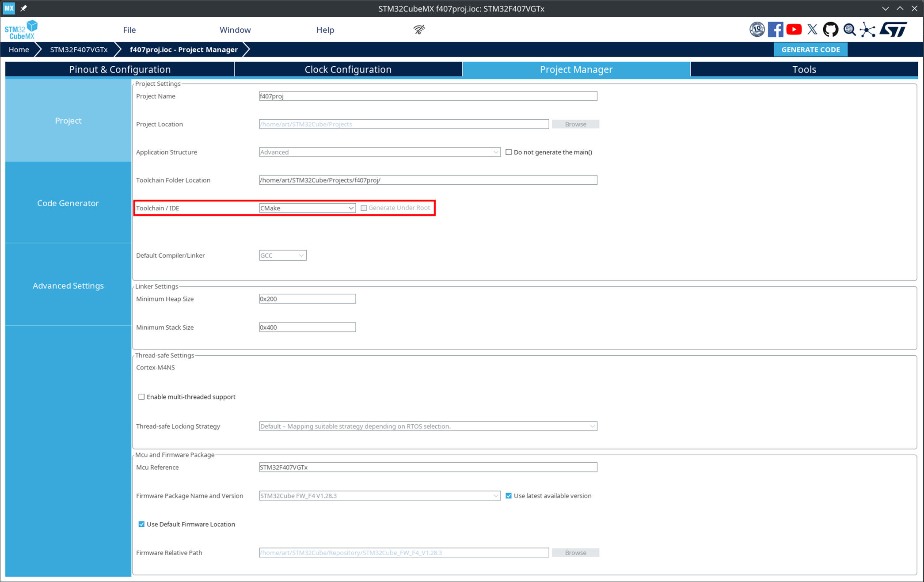Viewport: 924px width, 582px height.
Task: Click the Project Name input field
Action: pyautogui.click(x=428, y=96)
